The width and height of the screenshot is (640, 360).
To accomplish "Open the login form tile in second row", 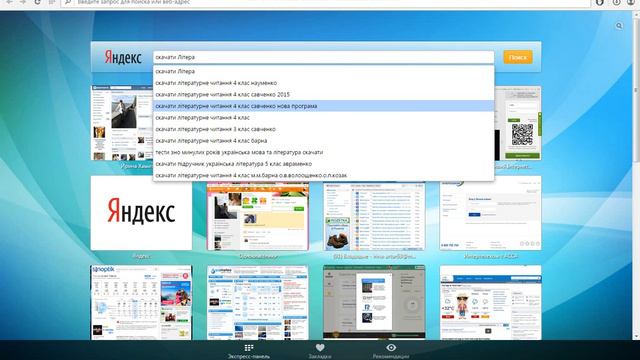I will [x=491, y=213].
